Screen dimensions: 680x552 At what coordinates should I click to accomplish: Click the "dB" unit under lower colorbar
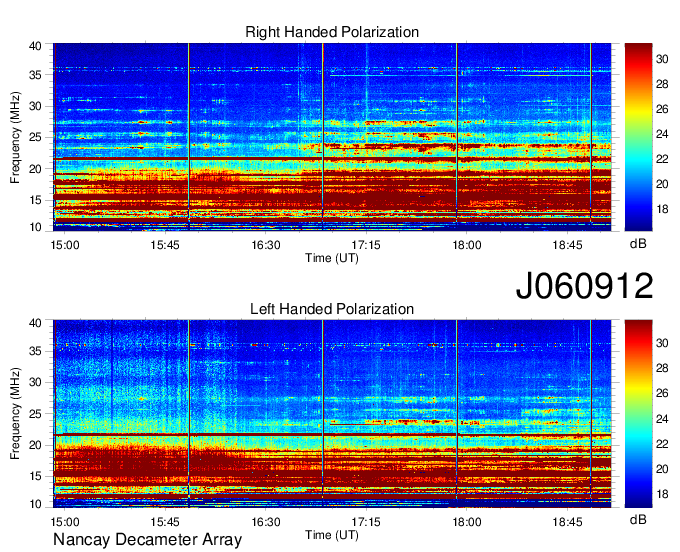[638, 519]
